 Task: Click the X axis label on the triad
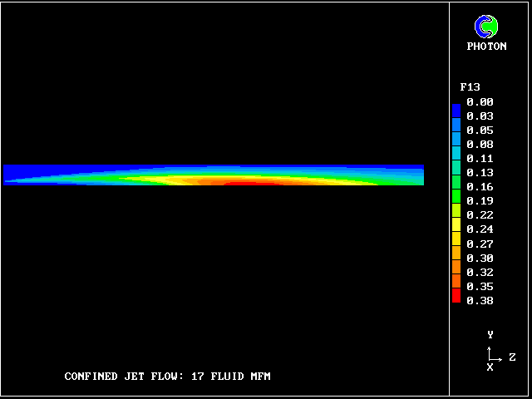[490, 367]
